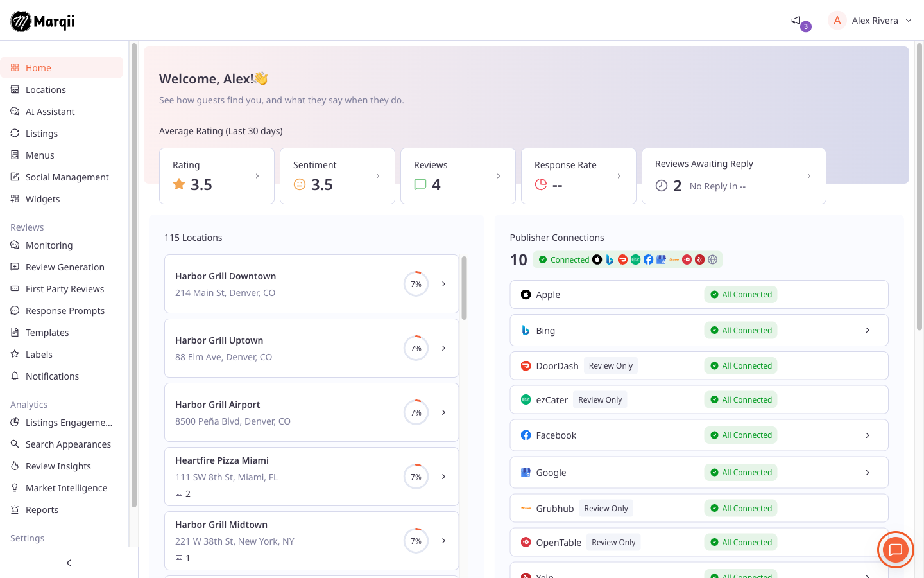Expand the Reviews Awaiting Reply chevron
This screenshot has height=578, width=924.
[809, 176]
